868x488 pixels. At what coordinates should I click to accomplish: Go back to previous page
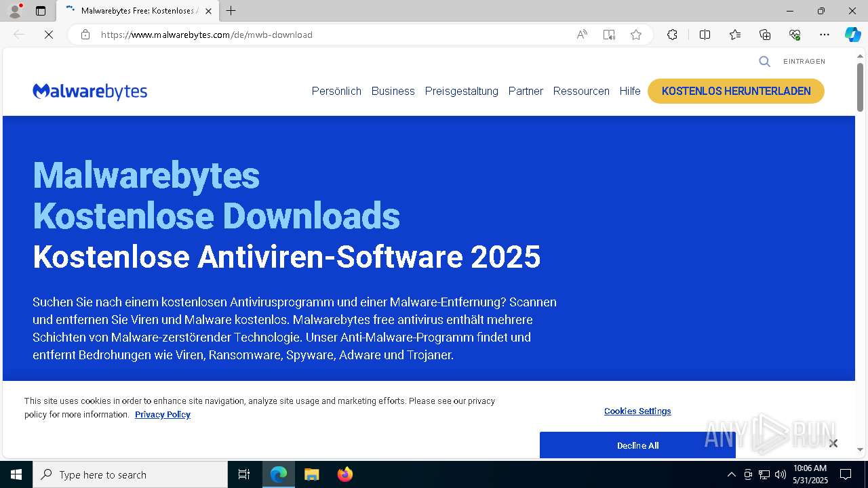click(x=19, y=35)
